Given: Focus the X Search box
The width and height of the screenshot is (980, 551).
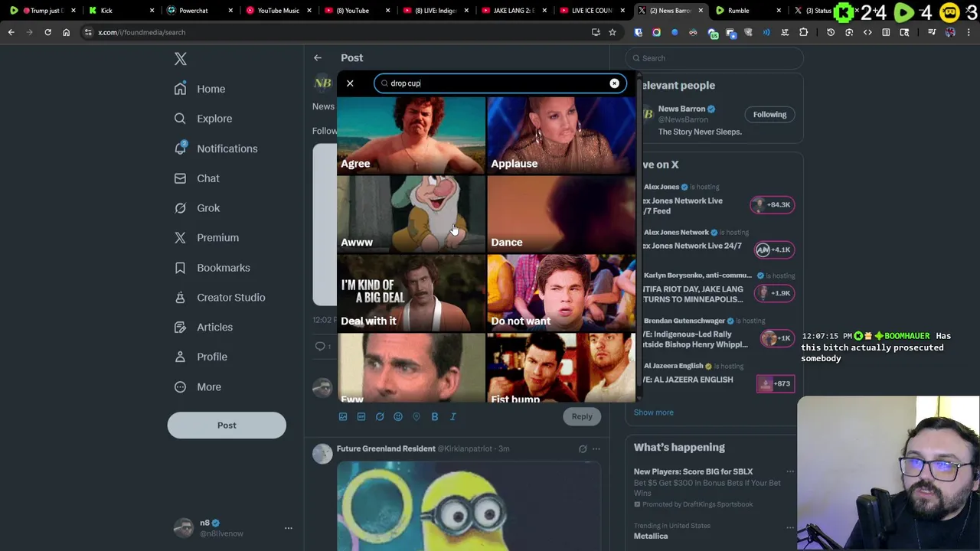Looking at the screenshot, I should pyautogui.click(x=714, y=58).
